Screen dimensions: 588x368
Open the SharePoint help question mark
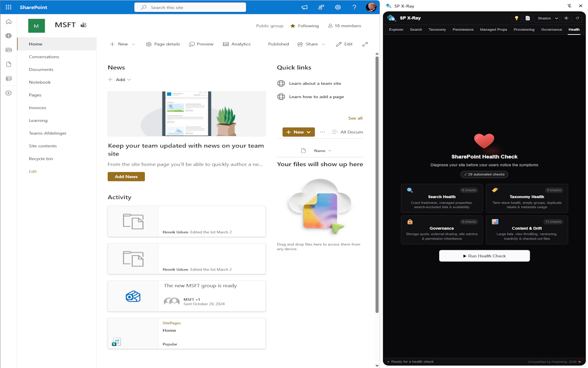[x=354, y=7]
